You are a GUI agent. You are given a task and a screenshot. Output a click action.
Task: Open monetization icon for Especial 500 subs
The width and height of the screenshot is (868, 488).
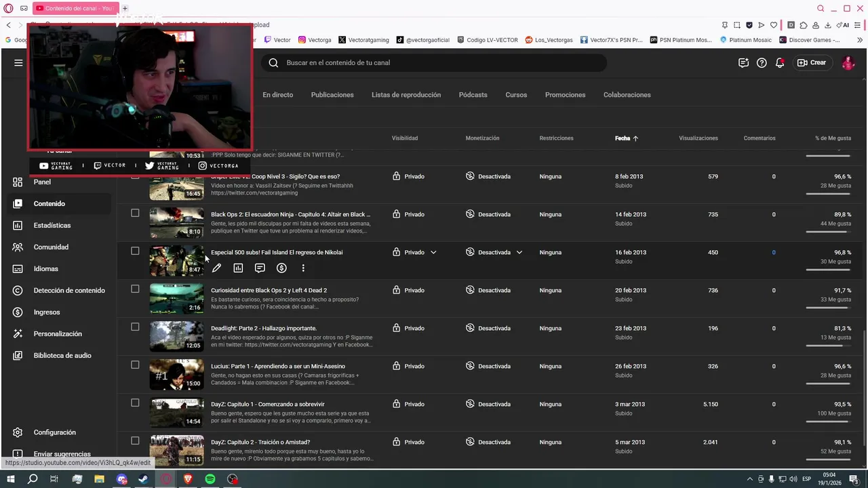[281, 268]
